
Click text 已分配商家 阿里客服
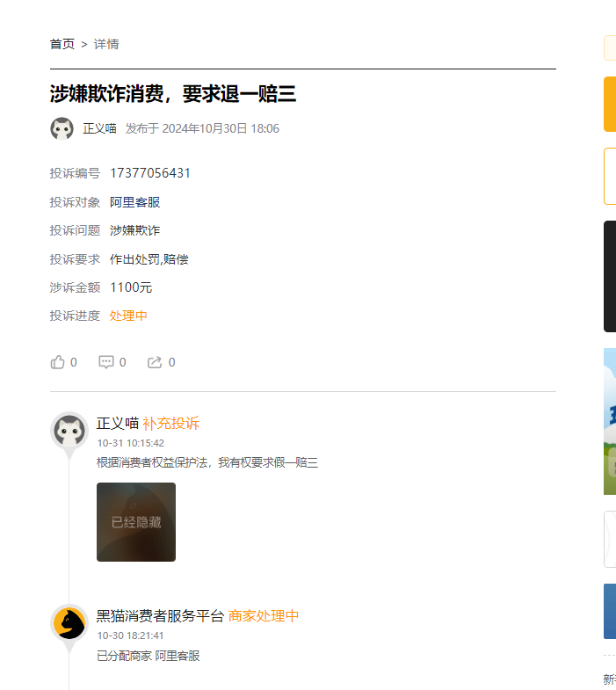point(149,656)
